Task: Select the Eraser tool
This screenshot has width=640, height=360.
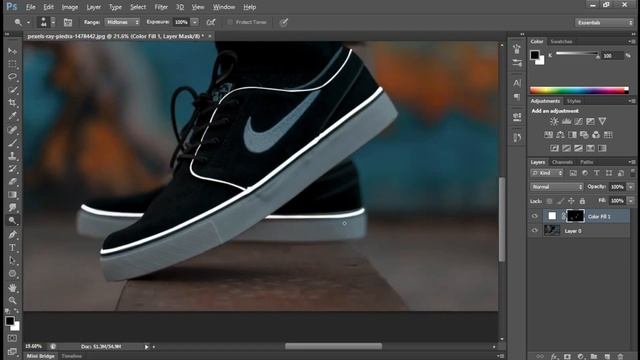Action: tap(12, 182)
